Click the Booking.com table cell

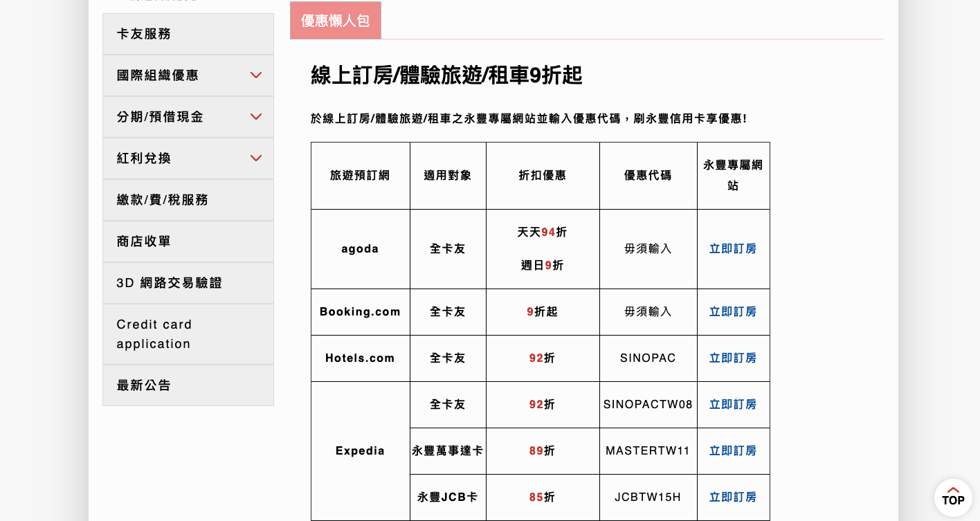pyautogui.click(x=360, y=311)
